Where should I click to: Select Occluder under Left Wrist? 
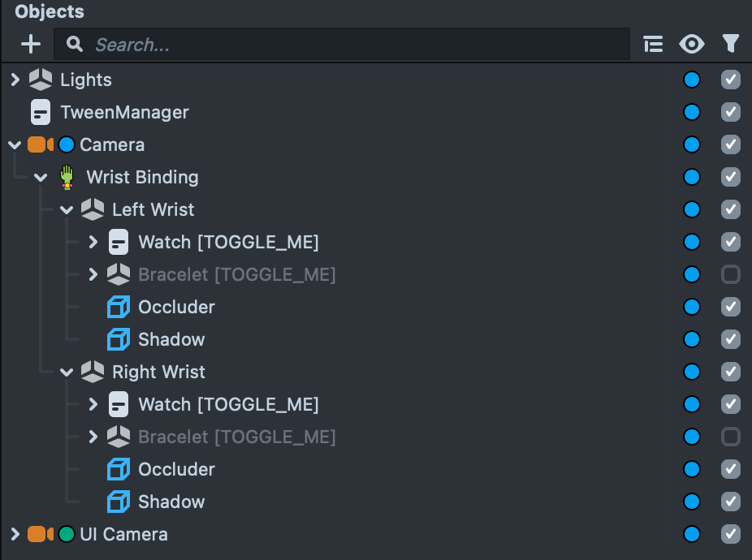176,307
